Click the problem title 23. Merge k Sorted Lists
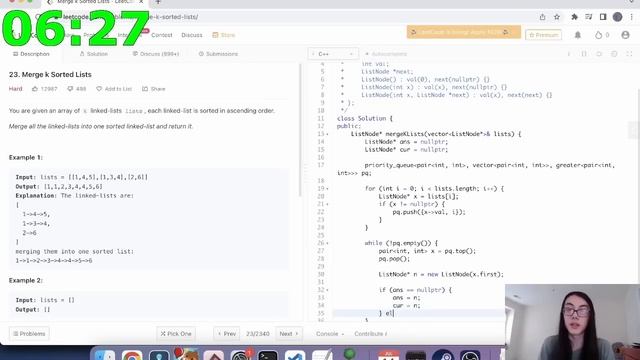The image size is (640, 360). point(50,74)
